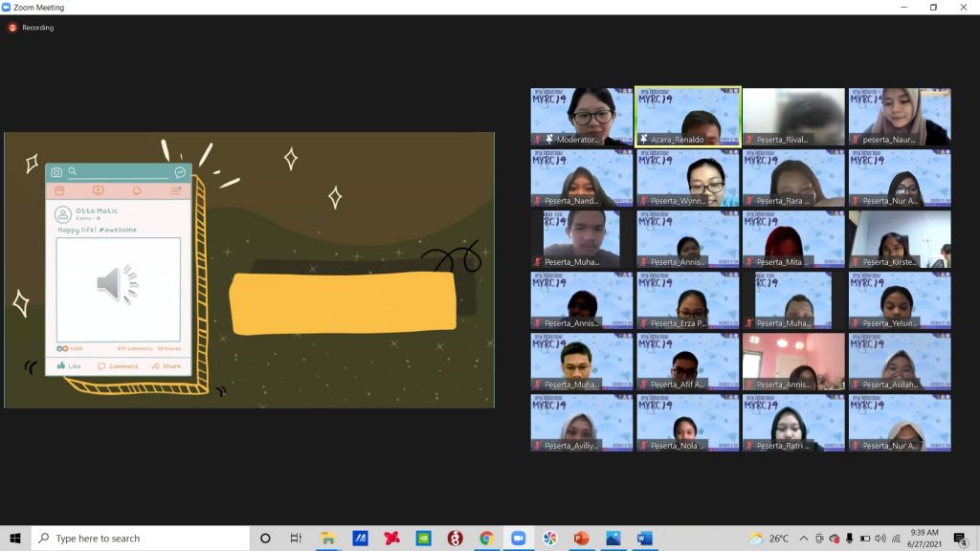This screenshot has width=980, height=551.
Task: Click the volume icon in system tray
Action: click(x=880, y=538)
